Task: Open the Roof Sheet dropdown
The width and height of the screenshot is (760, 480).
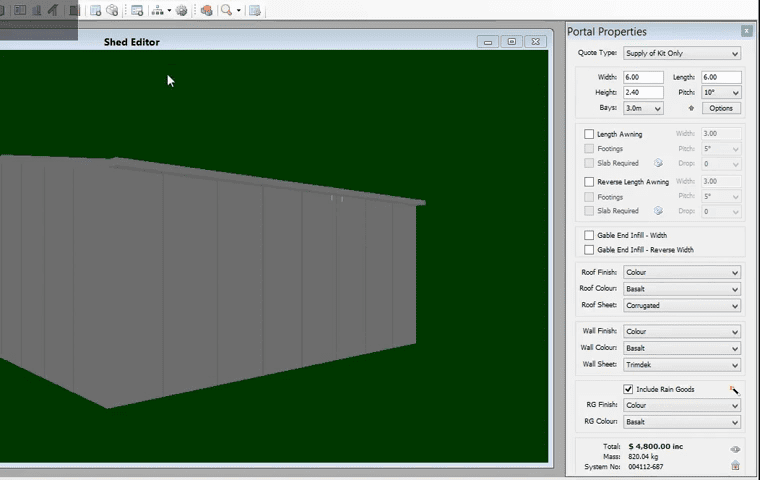Action: [682, 305]
